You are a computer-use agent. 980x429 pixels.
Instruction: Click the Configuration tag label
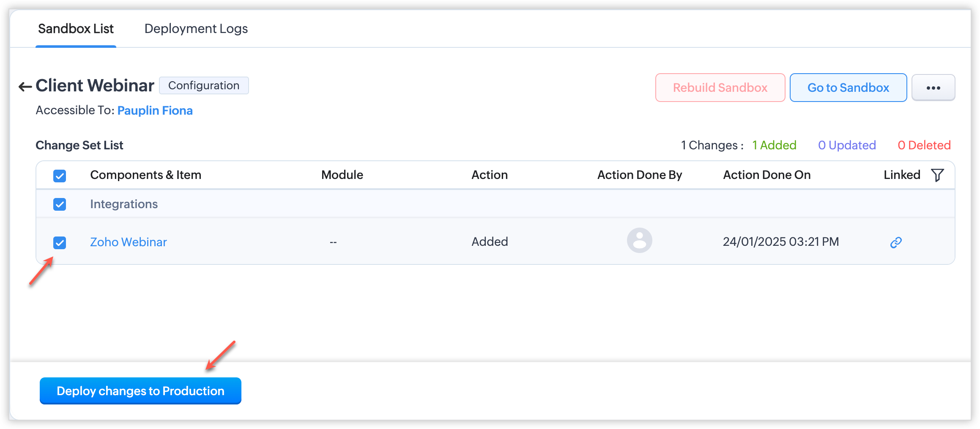click(204, 85)
